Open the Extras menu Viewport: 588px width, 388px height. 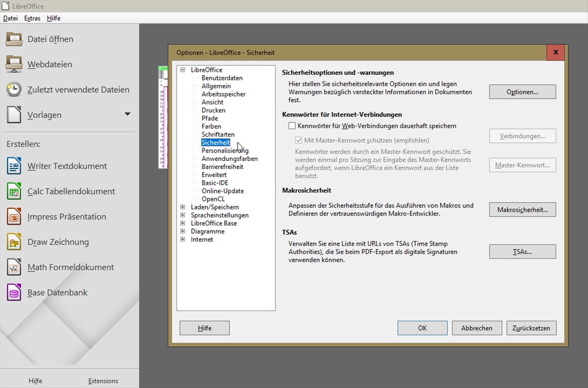click(x=32, y=18)
